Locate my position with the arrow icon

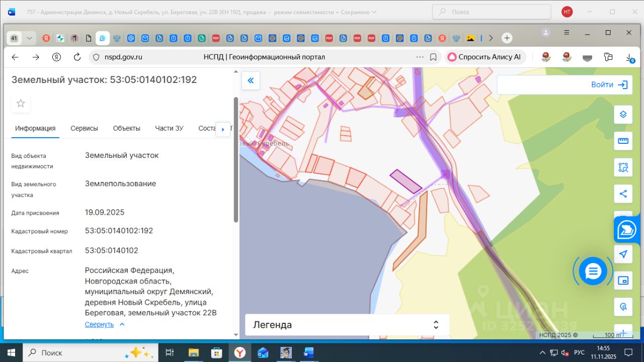(x=623, y=254)
